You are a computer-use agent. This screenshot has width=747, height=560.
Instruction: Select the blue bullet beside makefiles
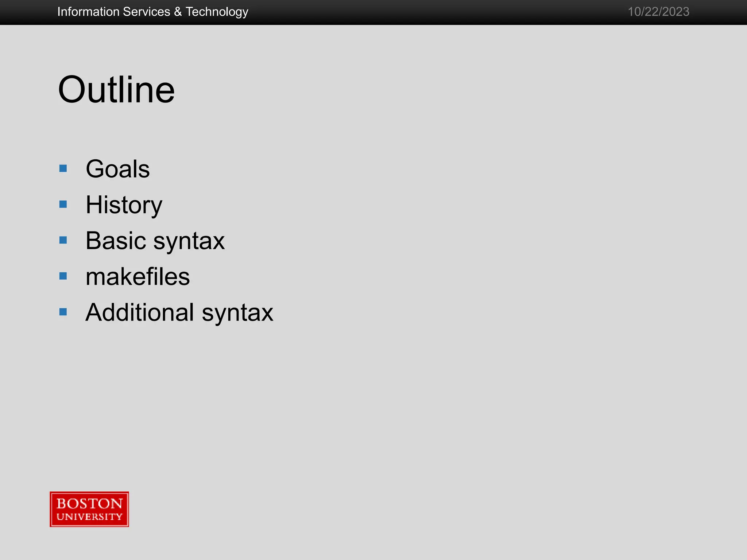63,276
